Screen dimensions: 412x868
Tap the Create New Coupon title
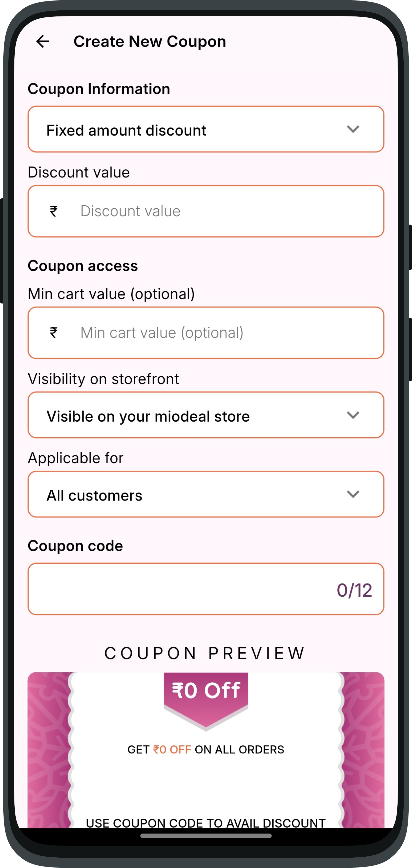(x=150, y=42)
